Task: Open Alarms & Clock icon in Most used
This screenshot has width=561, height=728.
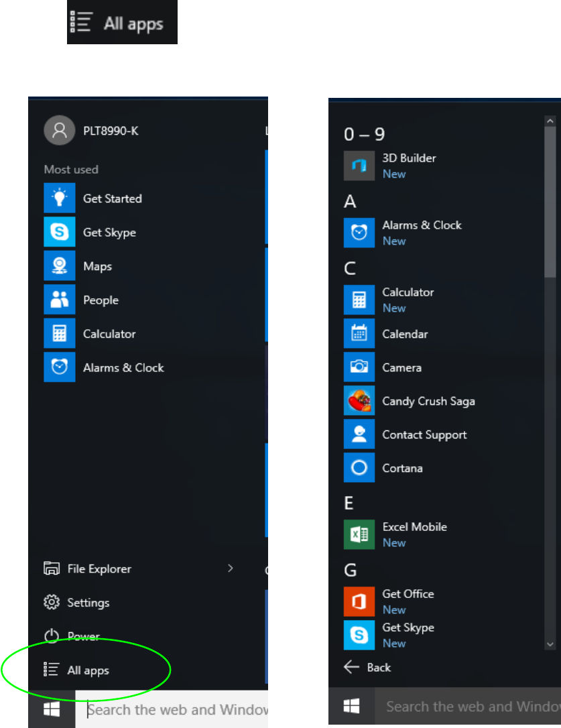Action: (60, 367)
